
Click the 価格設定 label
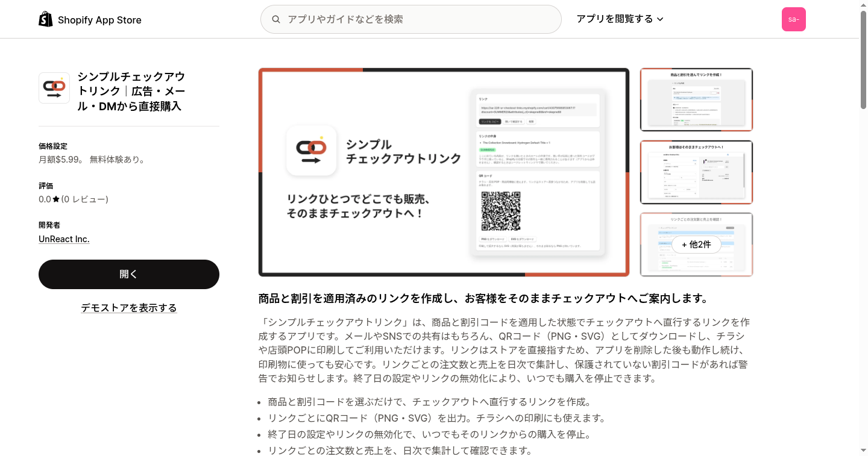coord(53,146)
